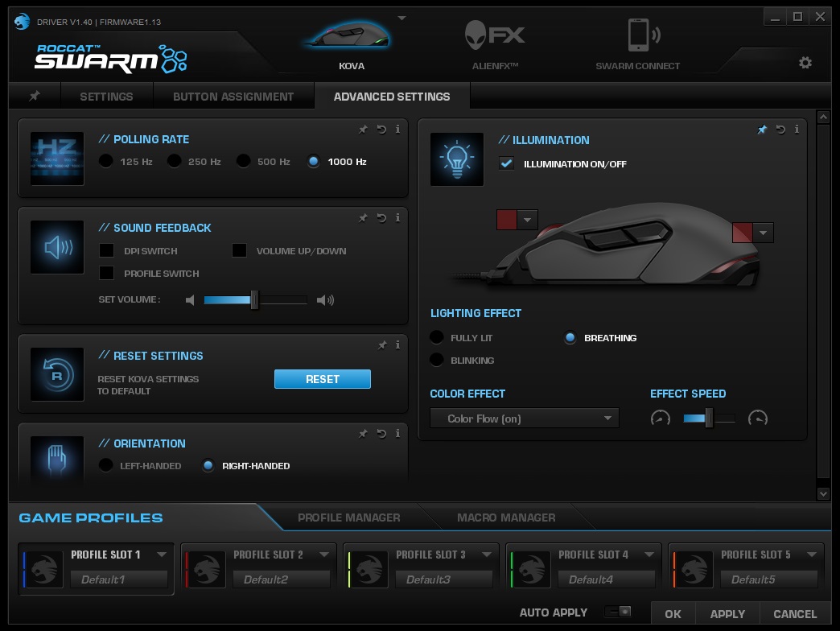Pin the Orientation panel
This screenshot has height=631, width=840.
pyautogui.click(x=363, y=433)
